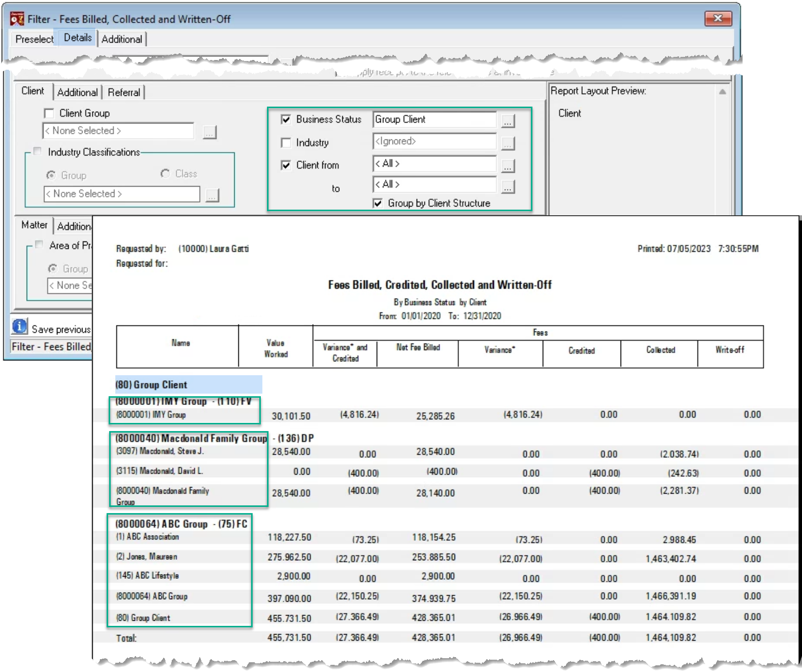Screen dimensions: 802x672
Task: Click the Business Status Group Client field
Action: point(435,119)
